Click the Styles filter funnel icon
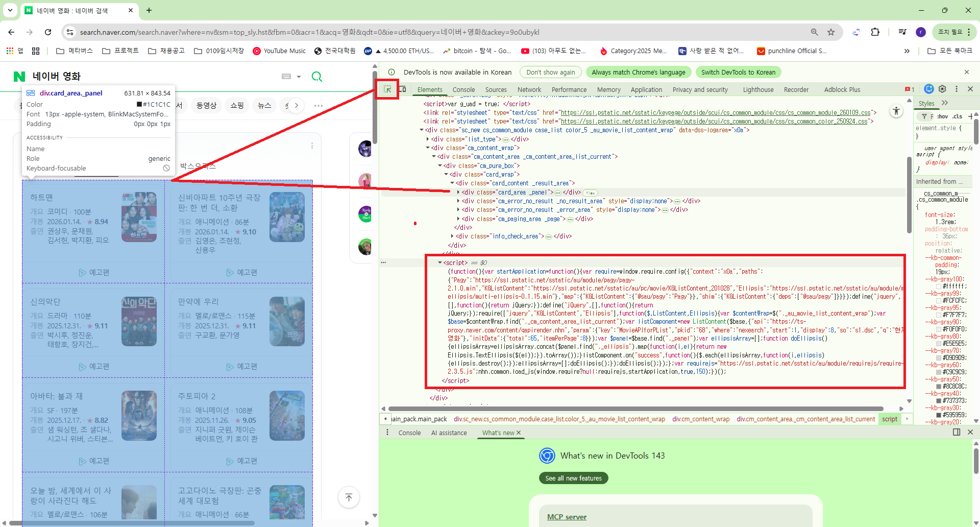This screenshot has width=980, height=527. coord(924,116)
